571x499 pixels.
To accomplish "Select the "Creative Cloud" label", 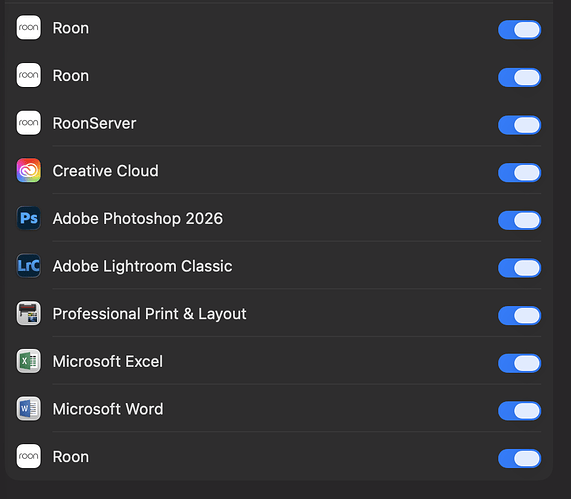I will pos(106,171).
